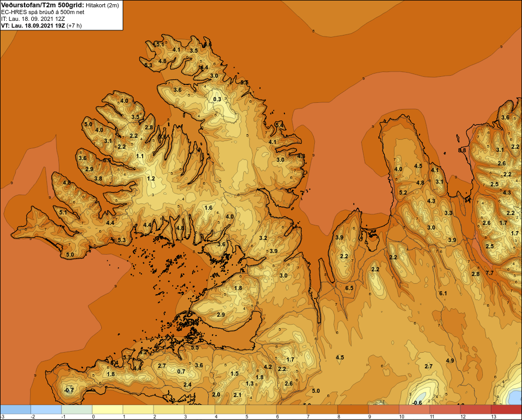The width and height of the screenshot is (522, 420).
Task: Click the -0.6 temperature value near glacier
Action: 417,403
